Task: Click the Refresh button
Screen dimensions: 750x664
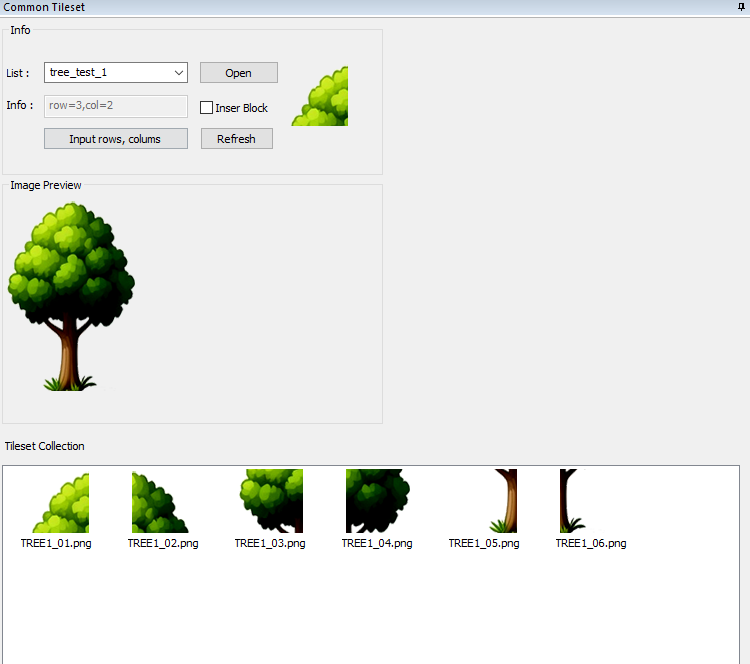Action: pyautogui.click(x=236, y=139)
